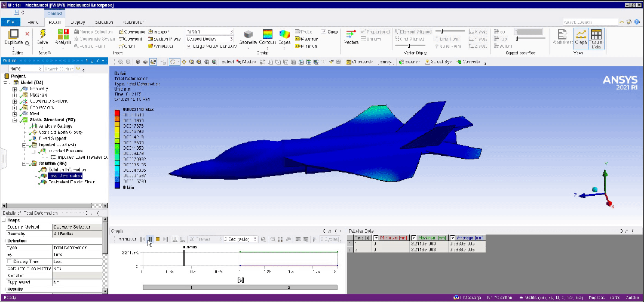
Task: Pause the result animation
Action: [150, 239]
